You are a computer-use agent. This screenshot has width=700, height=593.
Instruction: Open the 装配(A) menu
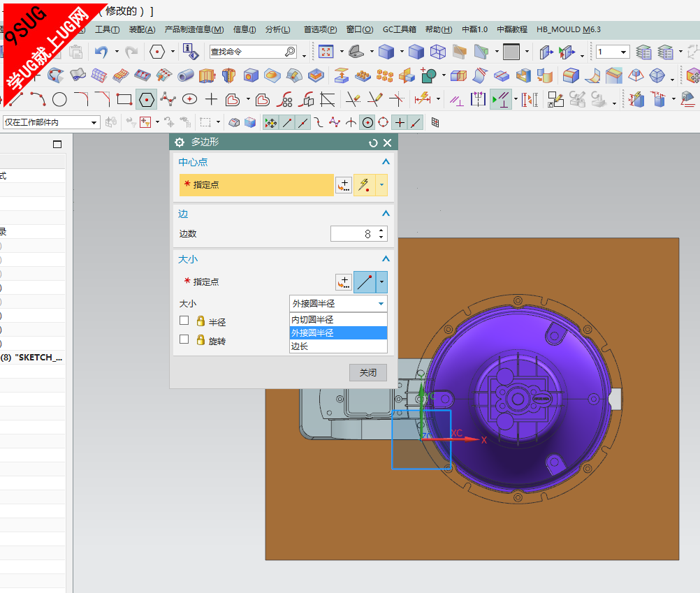coord(142,29)
